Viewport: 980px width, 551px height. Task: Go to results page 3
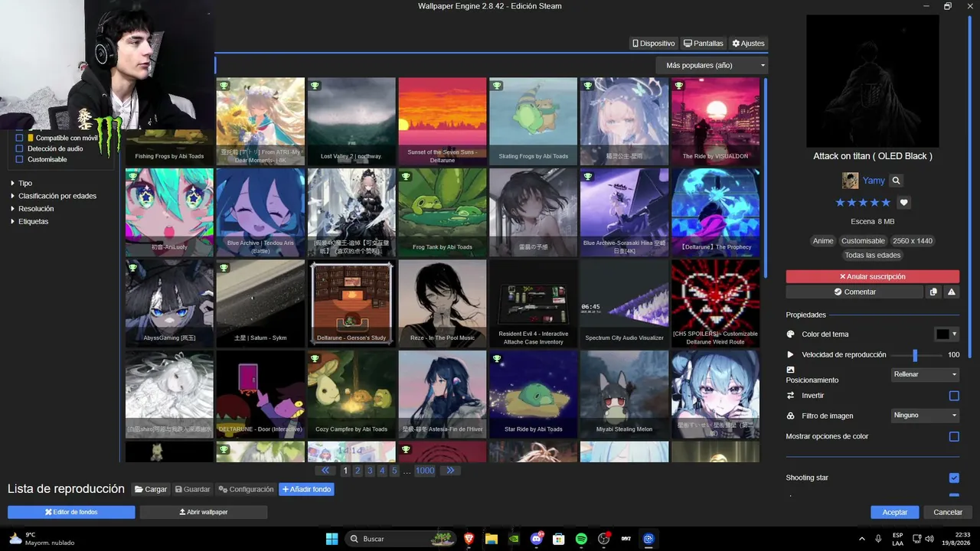tap(370, 471)
